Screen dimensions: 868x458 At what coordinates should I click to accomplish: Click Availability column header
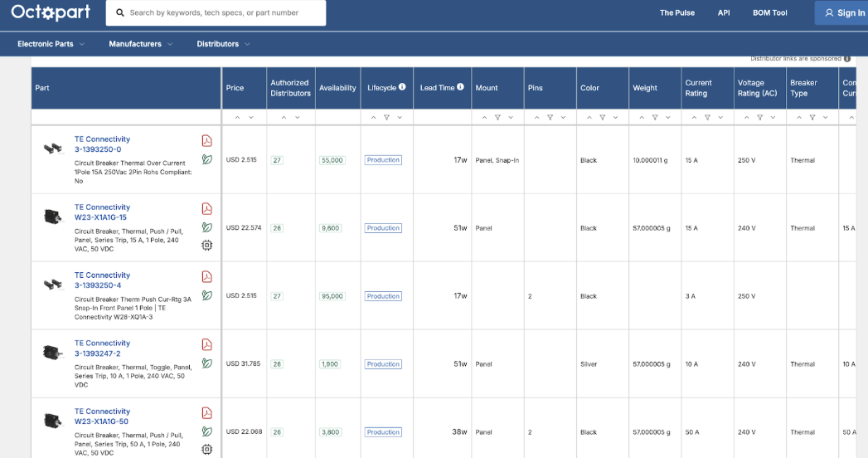(337, 87)
